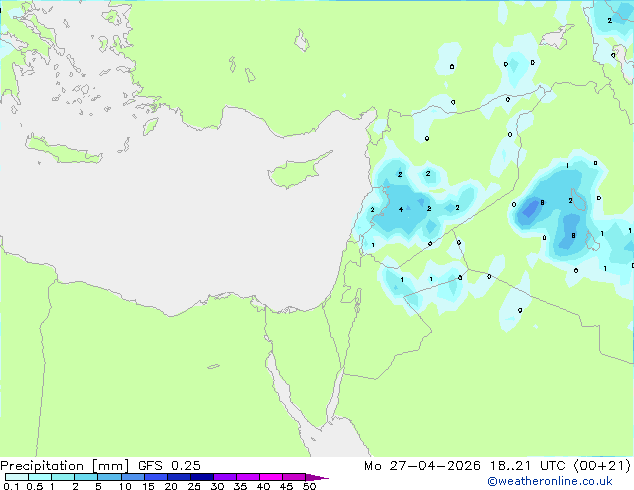The width and height of the screenshot is (634, 490).
Task: Click the island of Crete on map
Action: (63, 150)
